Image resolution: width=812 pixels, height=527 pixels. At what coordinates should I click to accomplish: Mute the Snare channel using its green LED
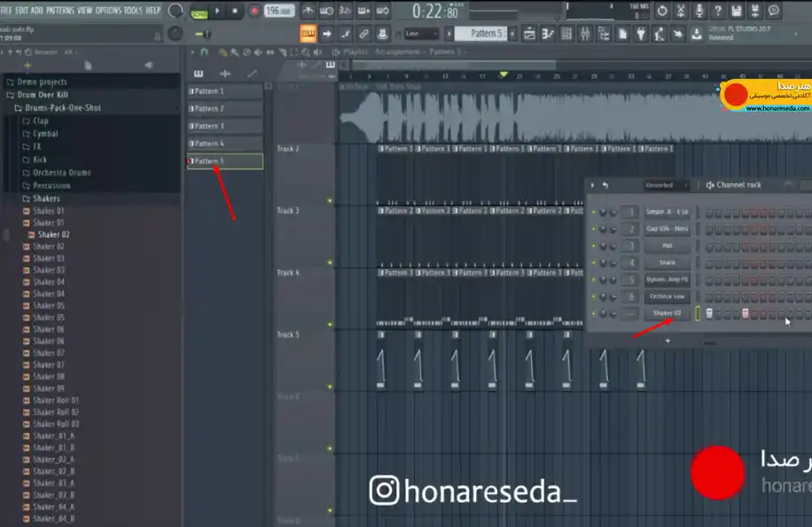pyautogui.click(x=594, y=263)
